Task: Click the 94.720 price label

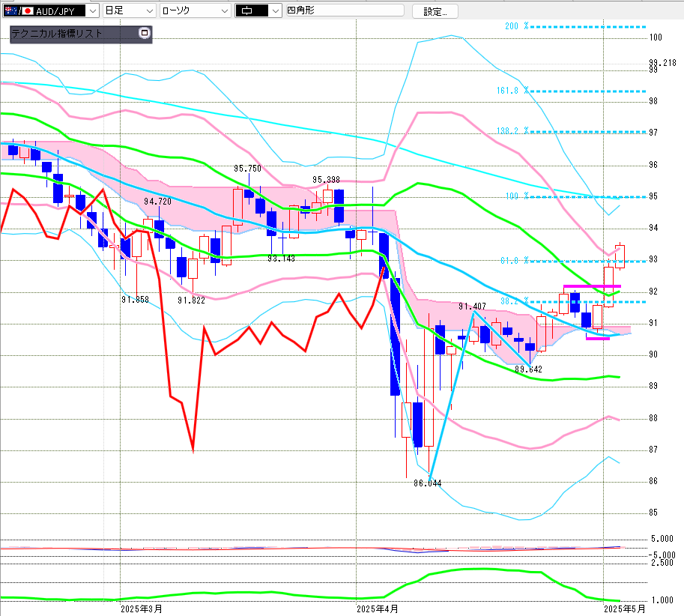Action: (157, 202)
